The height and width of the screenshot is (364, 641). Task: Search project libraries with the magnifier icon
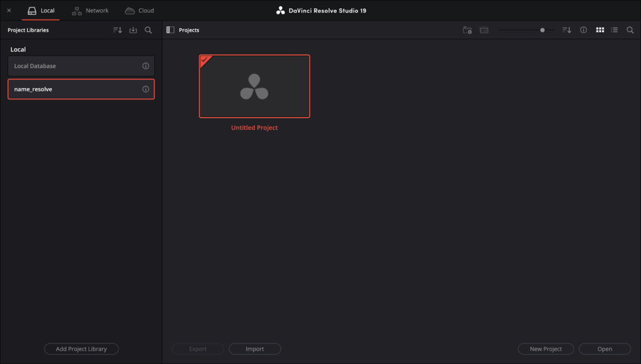(148, 30)
